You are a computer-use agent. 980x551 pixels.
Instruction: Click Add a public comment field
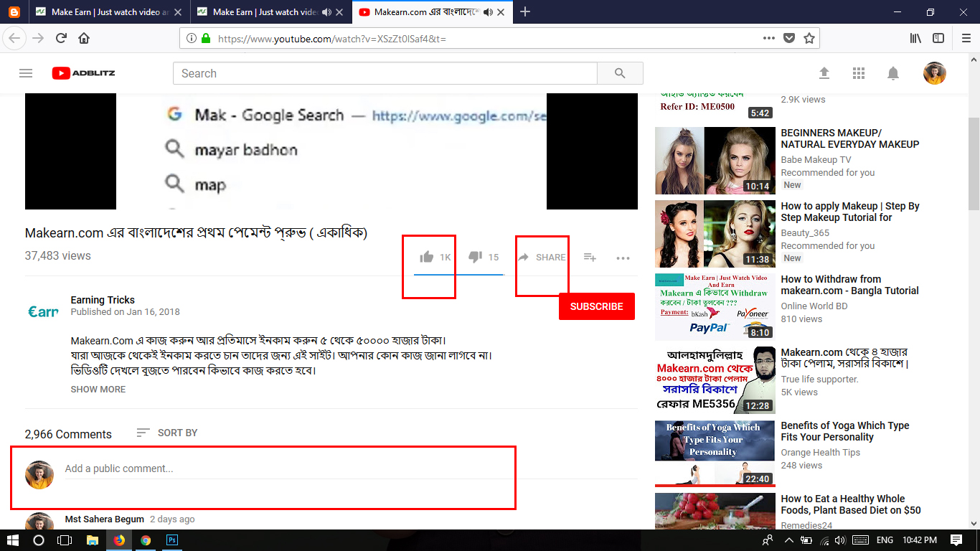pos(351,468)
